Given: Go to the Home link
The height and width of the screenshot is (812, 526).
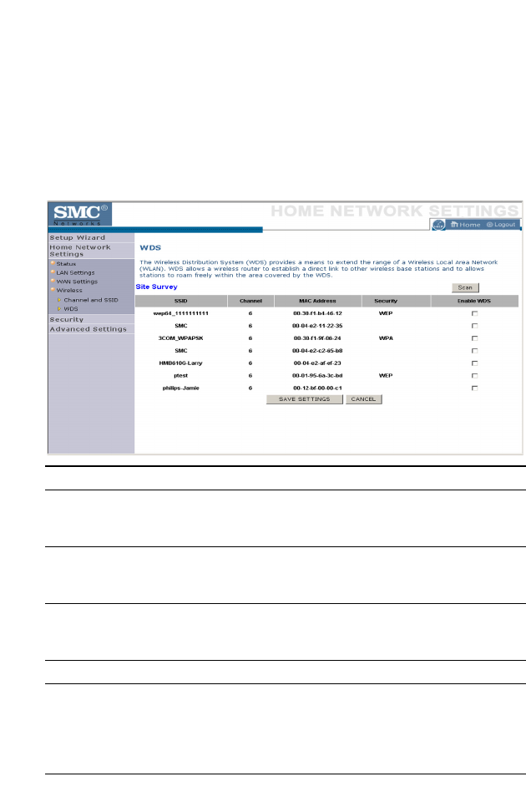Looking at the screenshot, I should (465, 224).
